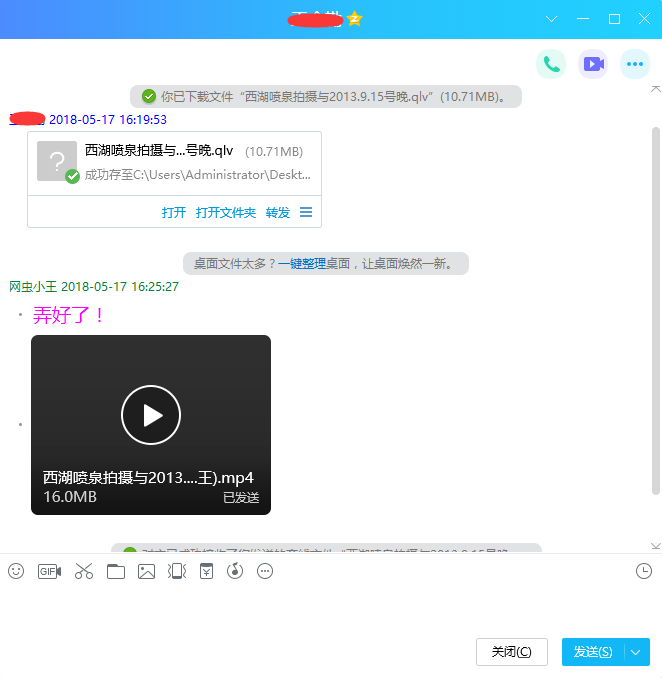Click the GIF animation recorder icon
Image resolution: width=662 pixels, height=678 pixels.
point(49,571)
